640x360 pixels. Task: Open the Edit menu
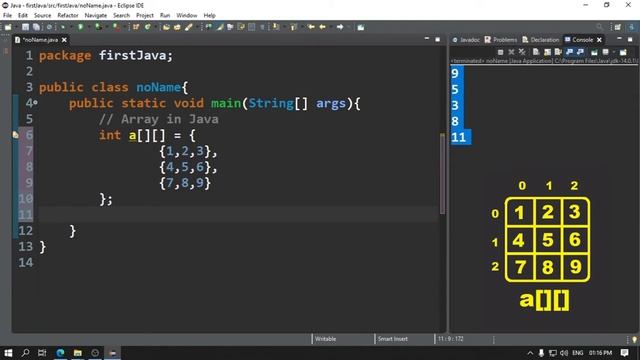[23, 15]
